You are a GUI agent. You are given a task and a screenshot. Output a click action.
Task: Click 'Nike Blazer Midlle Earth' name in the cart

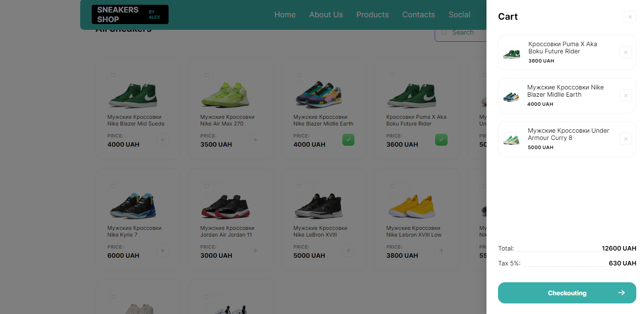566,91
